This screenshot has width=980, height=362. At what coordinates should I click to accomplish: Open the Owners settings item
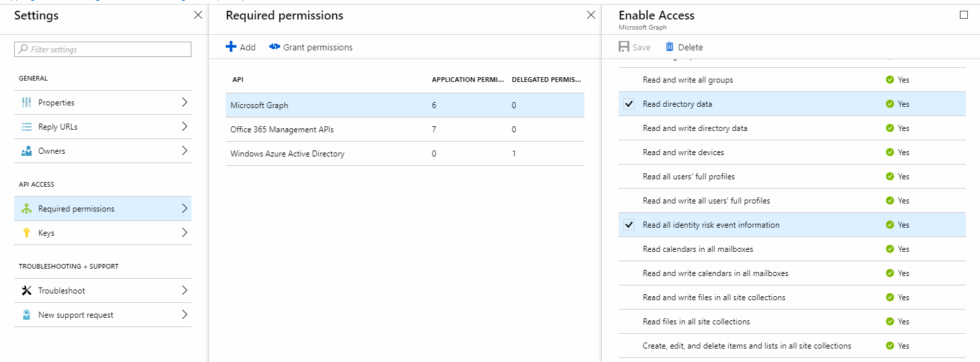[x=103, y=151]
